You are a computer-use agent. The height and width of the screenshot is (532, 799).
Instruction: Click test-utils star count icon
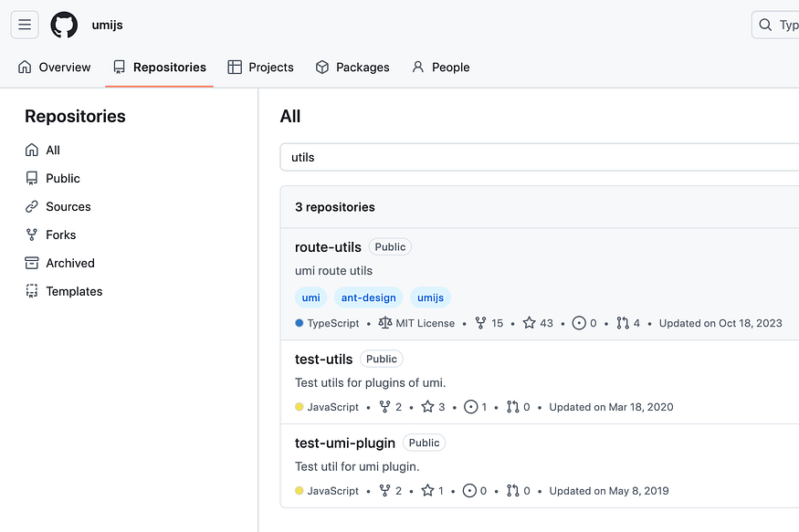pyautogui.click(x=427, y=407)
